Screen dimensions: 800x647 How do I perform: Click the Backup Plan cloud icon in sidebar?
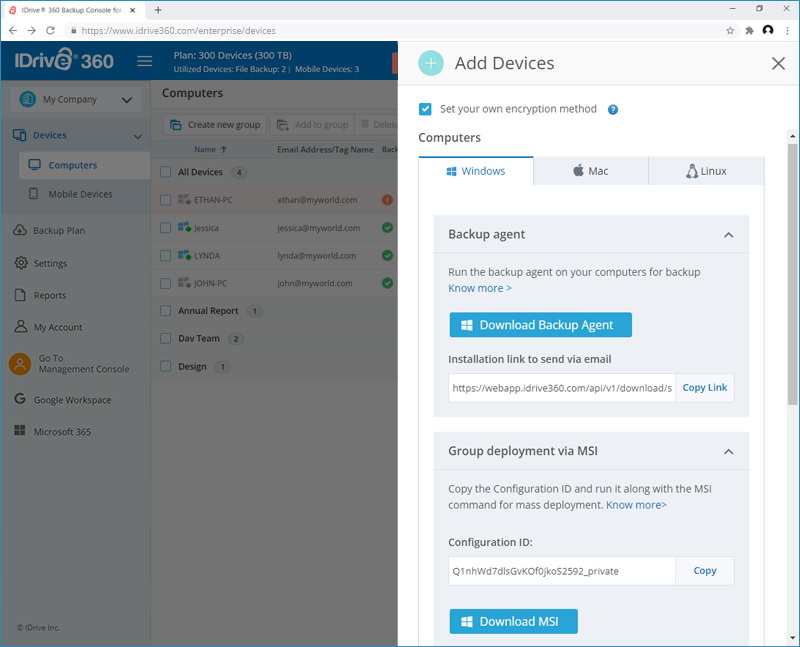[x=20, y=230]
